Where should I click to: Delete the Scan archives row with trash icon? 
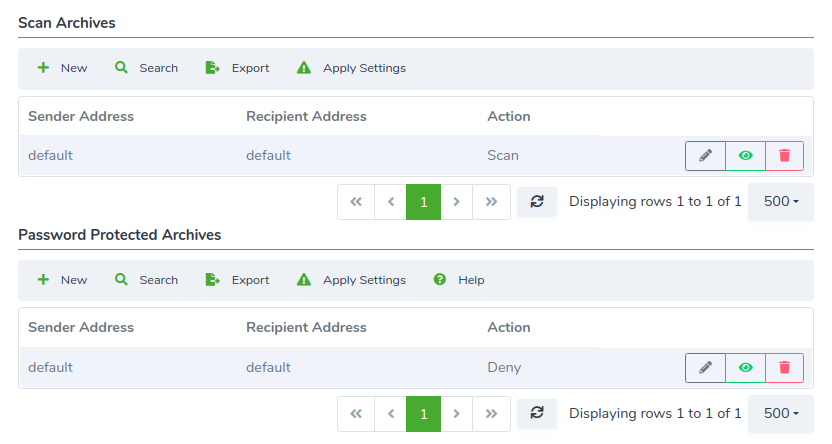click(784, 156)
